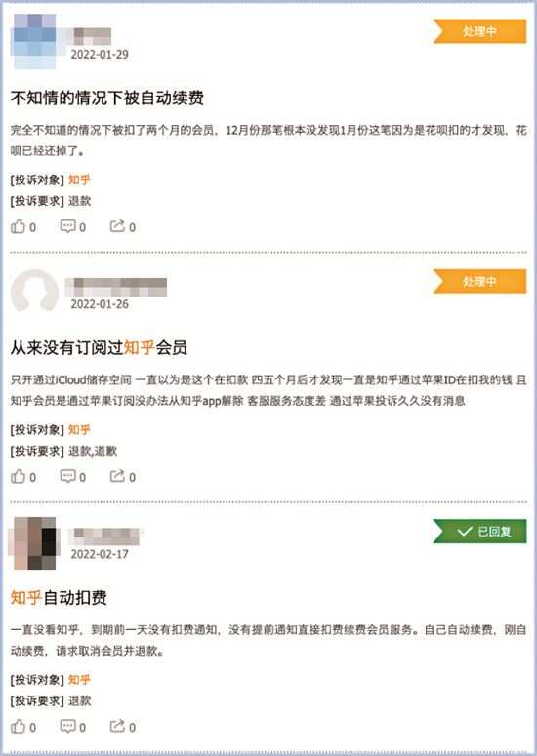Share the 从来没有订阅过知乎会员 complaint
The image size is (537, 756).
click(123, 477)
